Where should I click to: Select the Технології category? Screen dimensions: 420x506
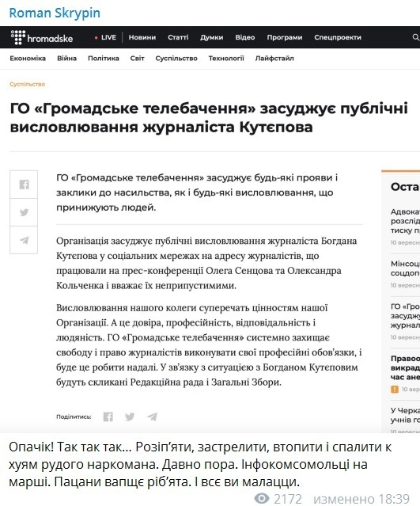(x=226, y=59)
